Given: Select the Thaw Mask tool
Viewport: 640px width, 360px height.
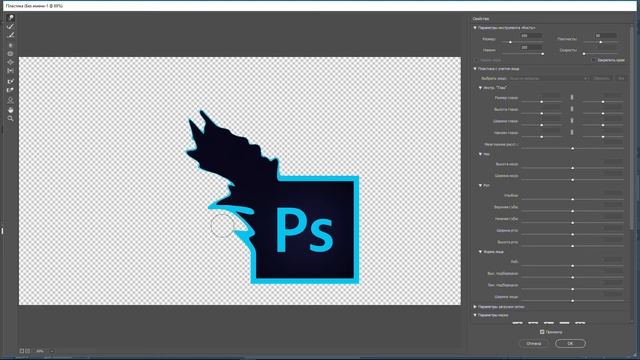Looking at the screenshot, I should click(11, 90).
